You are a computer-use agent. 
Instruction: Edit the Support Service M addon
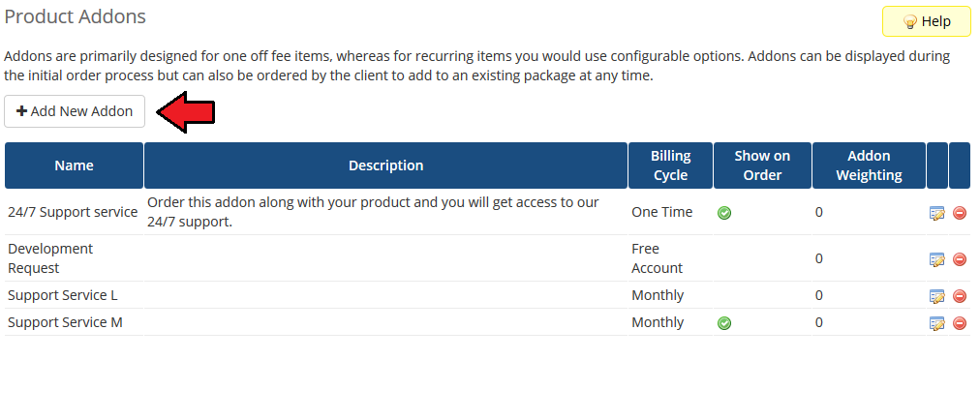point(936,323)
